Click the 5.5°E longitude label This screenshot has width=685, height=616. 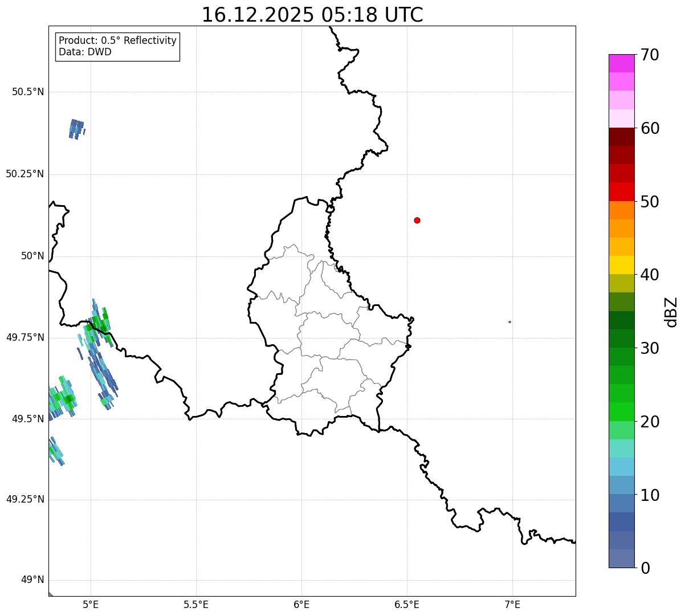pos(196,604)
